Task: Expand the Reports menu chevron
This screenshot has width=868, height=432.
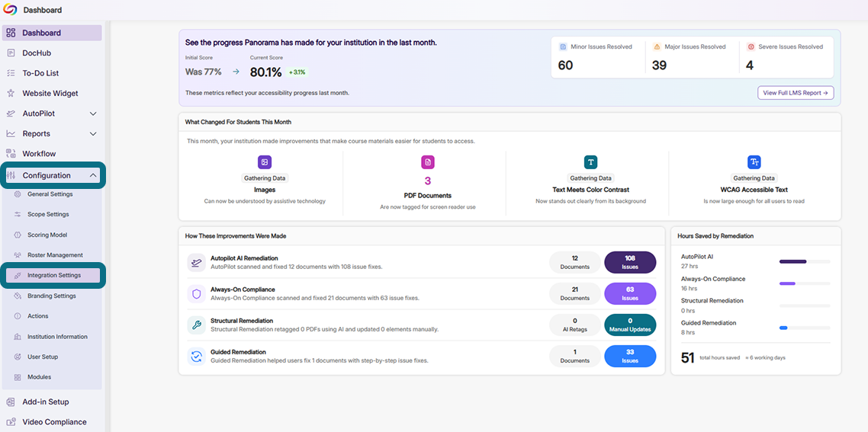Action: click(x=93, y=134)
